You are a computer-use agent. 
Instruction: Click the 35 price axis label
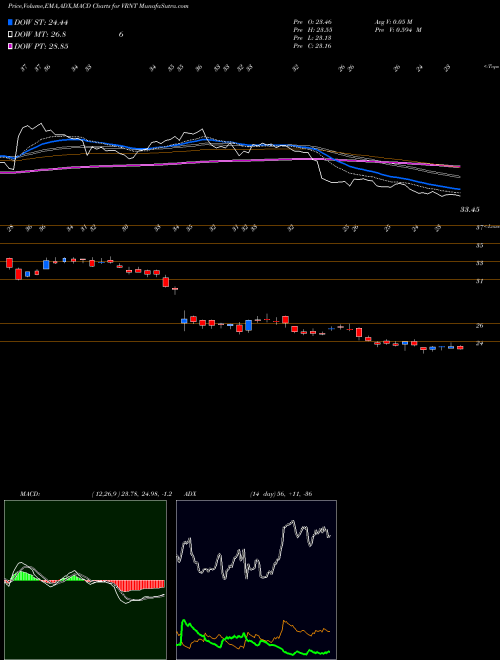point(479,245)
